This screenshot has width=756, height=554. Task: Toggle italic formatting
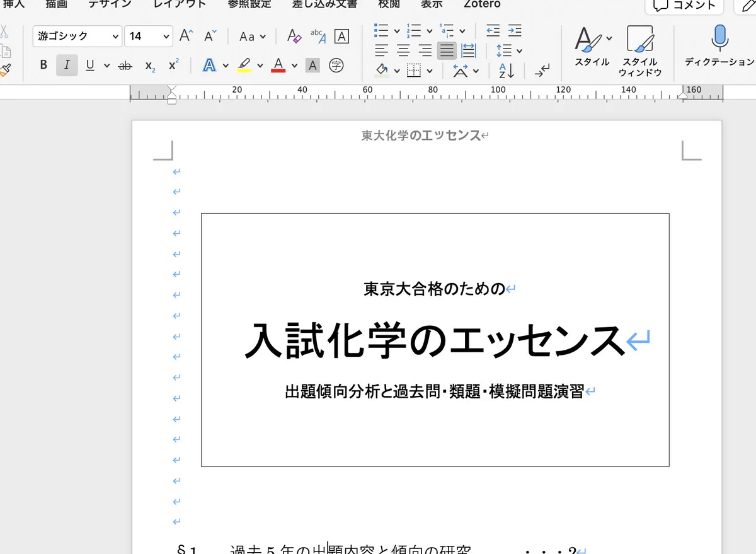coord(67,65)
